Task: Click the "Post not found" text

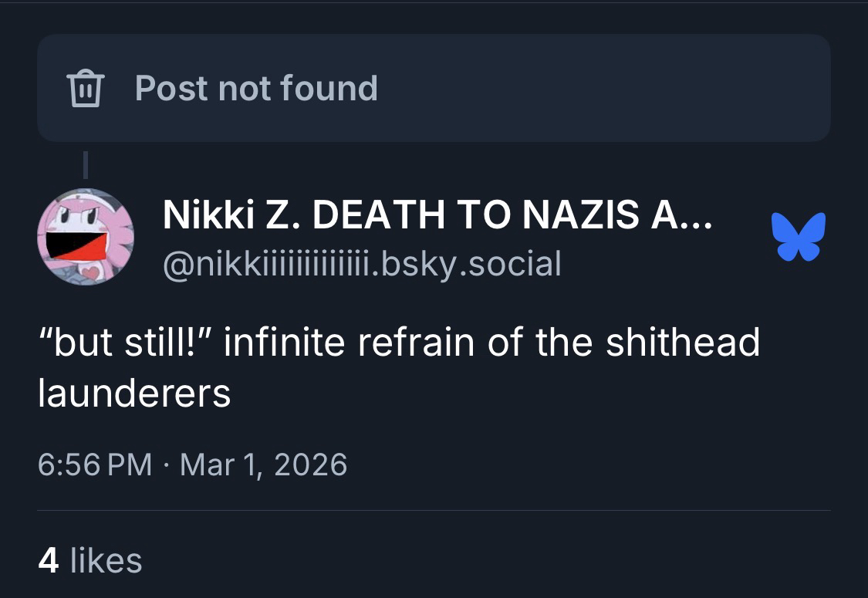Action: tap(256, 88)
